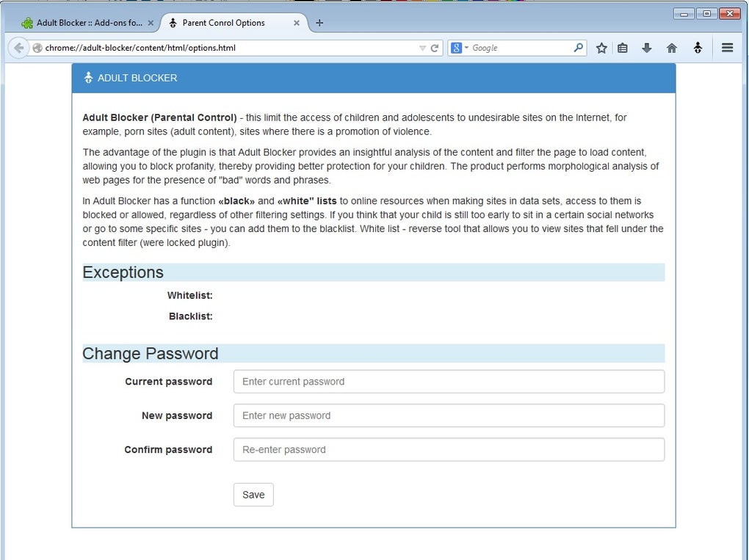Open the bookmarks list icon

[623, 48]
